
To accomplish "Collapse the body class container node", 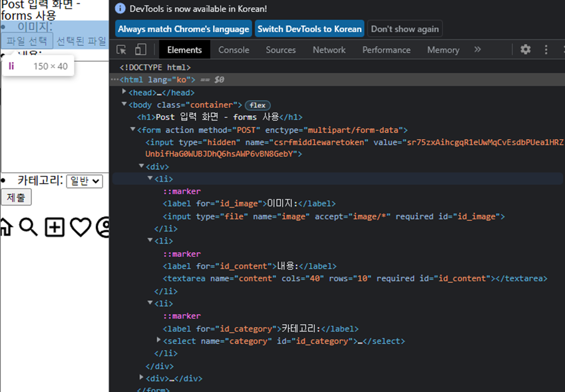I will 124,104.
